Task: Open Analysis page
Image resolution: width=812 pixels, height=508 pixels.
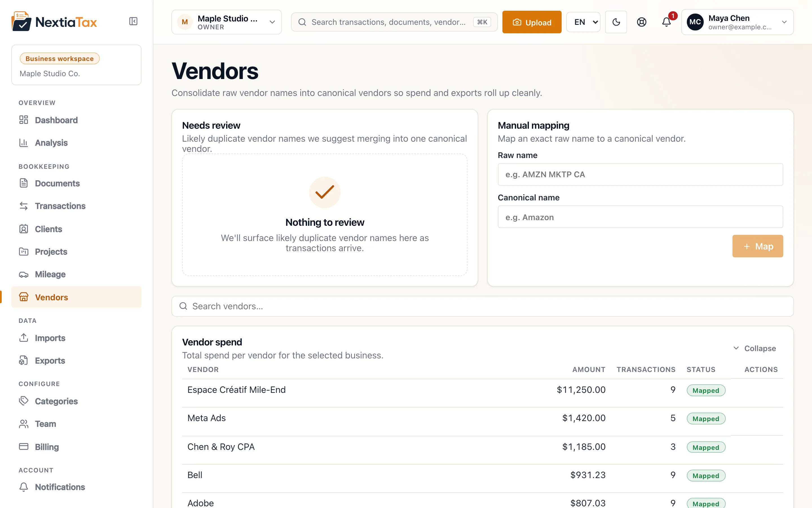Action: point(76,143)
